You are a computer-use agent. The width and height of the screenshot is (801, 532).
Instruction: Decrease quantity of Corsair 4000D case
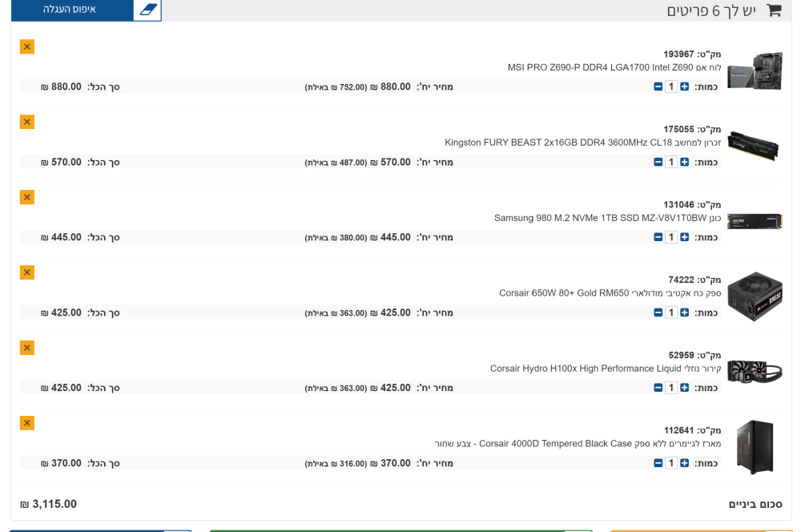pyautogui.click(x=658, y=463)
